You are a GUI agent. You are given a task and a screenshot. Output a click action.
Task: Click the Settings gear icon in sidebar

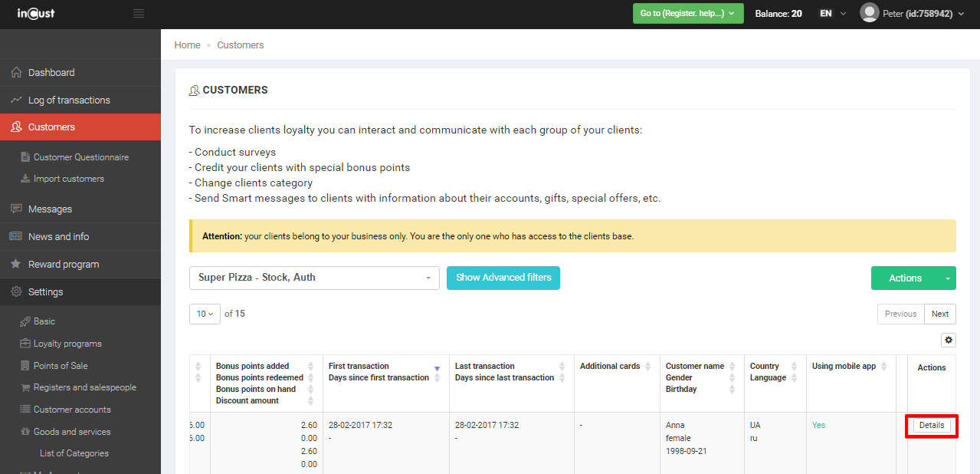click(x=16, y=292)
